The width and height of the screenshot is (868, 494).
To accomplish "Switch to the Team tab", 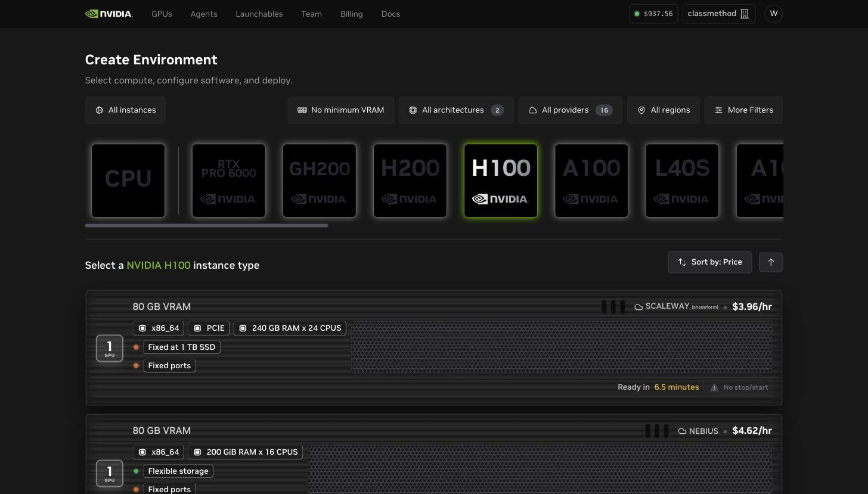I will click(311, 14).
